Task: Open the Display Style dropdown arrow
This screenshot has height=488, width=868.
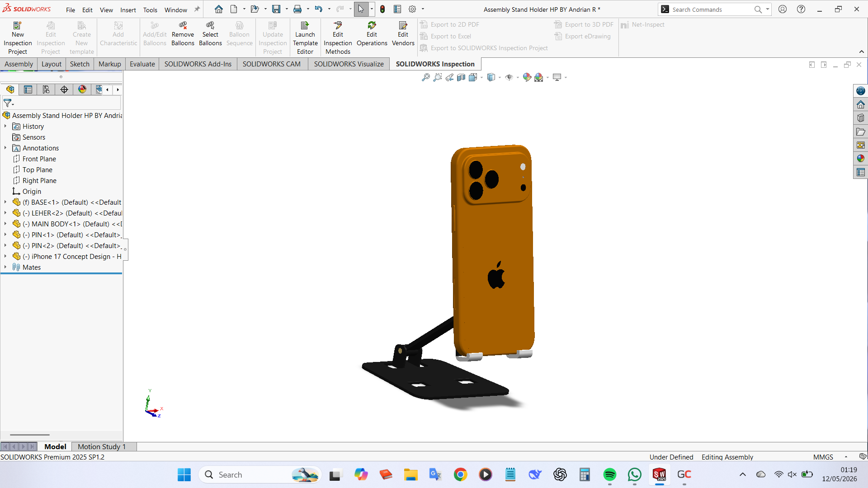Action: [x=500, y=77]
